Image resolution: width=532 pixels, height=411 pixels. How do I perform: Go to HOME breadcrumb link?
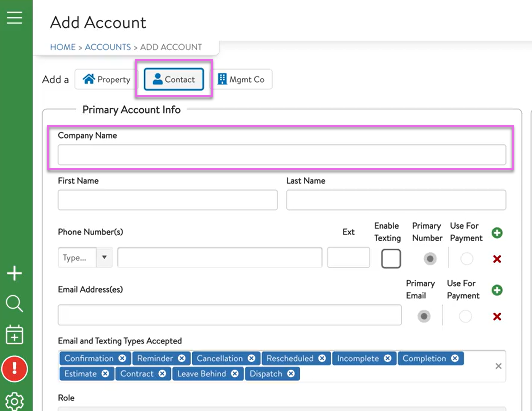tap(63, 47)
